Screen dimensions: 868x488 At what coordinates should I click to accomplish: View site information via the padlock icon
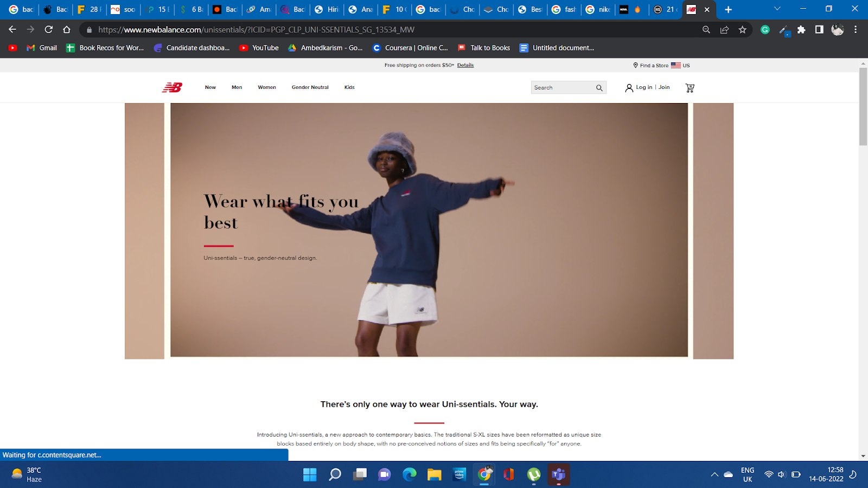point(90,30)
